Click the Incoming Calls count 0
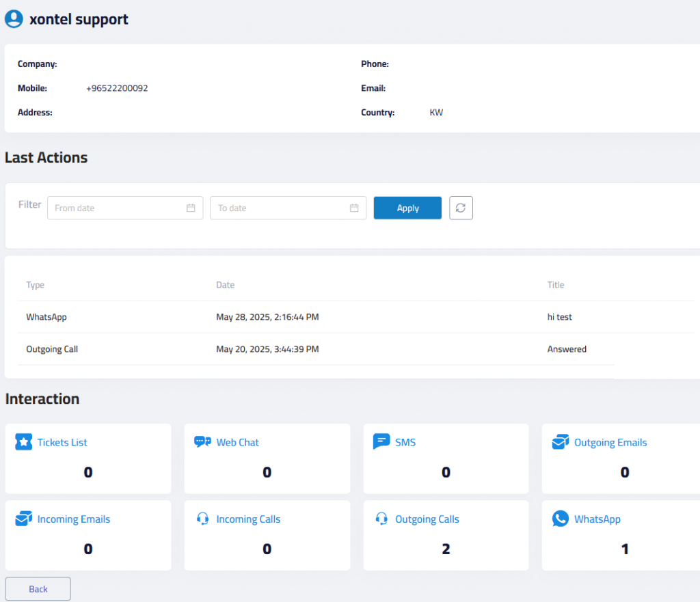The width and height of the screenshot is (700, 602). point(267,549)
